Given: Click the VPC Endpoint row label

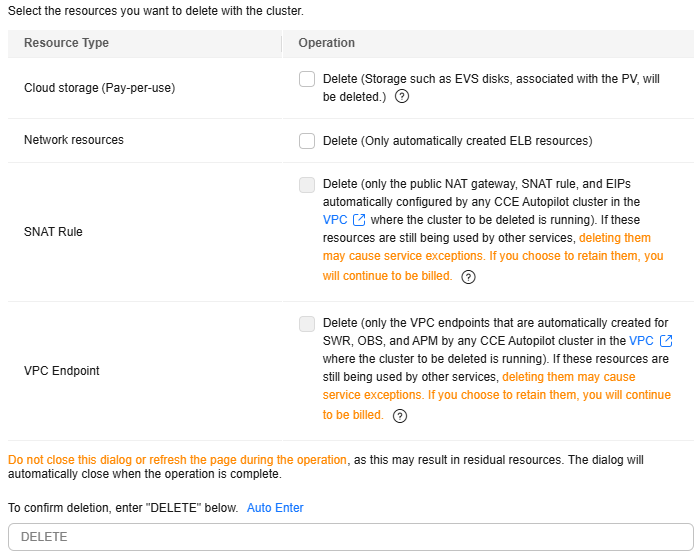Looking at the screenshot, I should 62,371.
